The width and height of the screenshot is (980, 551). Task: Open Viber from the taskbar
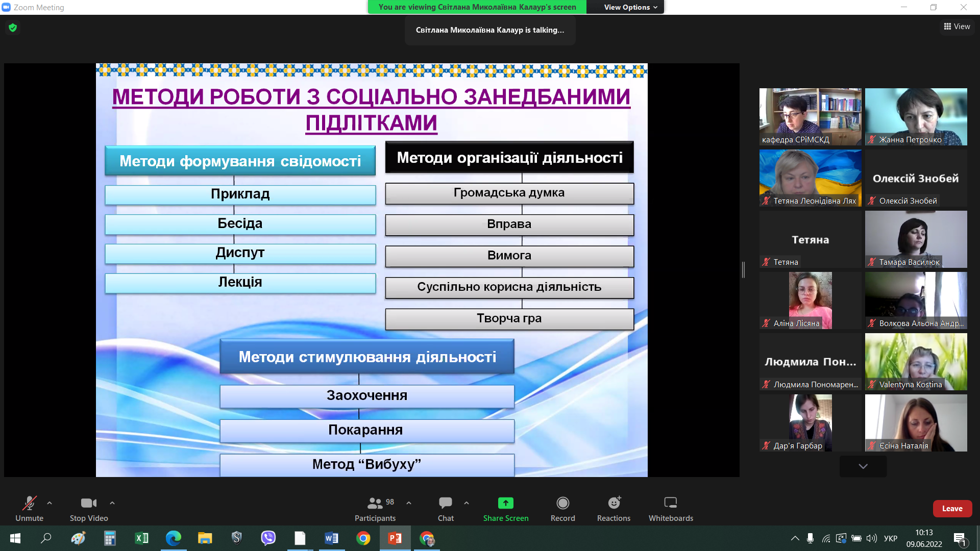[268, 538]
